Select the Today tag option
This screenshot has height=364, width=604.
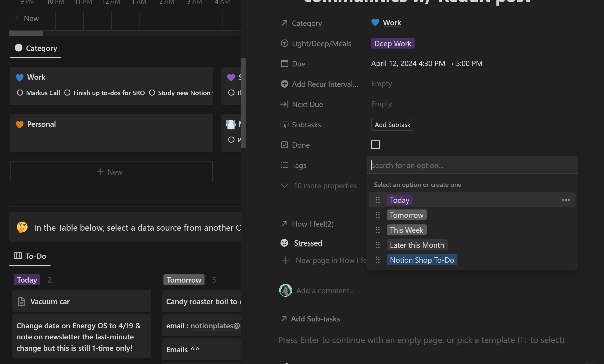(x=399, y=200)
